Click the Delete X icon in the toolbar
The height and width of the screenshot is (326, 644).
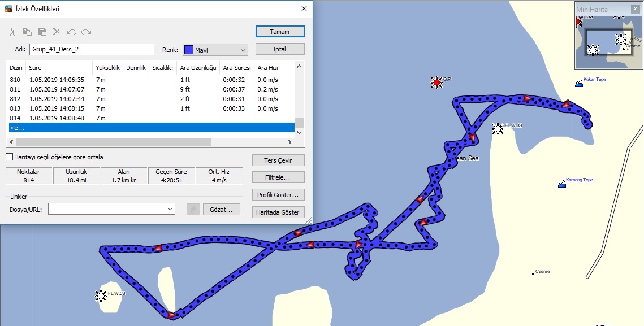coord(57,32)
